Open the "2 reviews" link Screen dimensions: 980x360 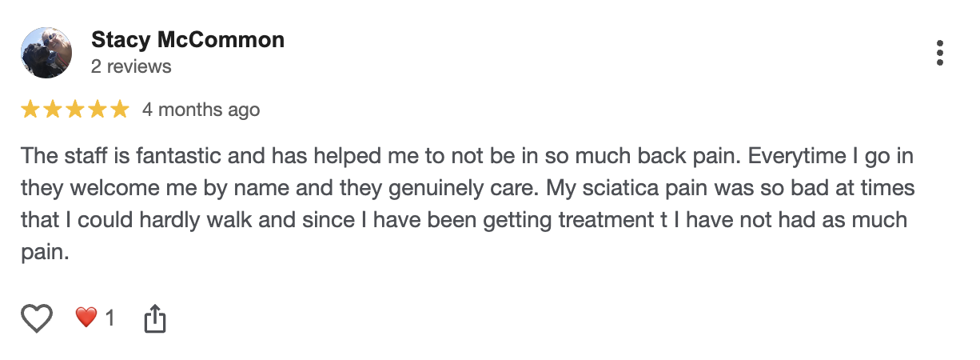[x=131, y=66]
